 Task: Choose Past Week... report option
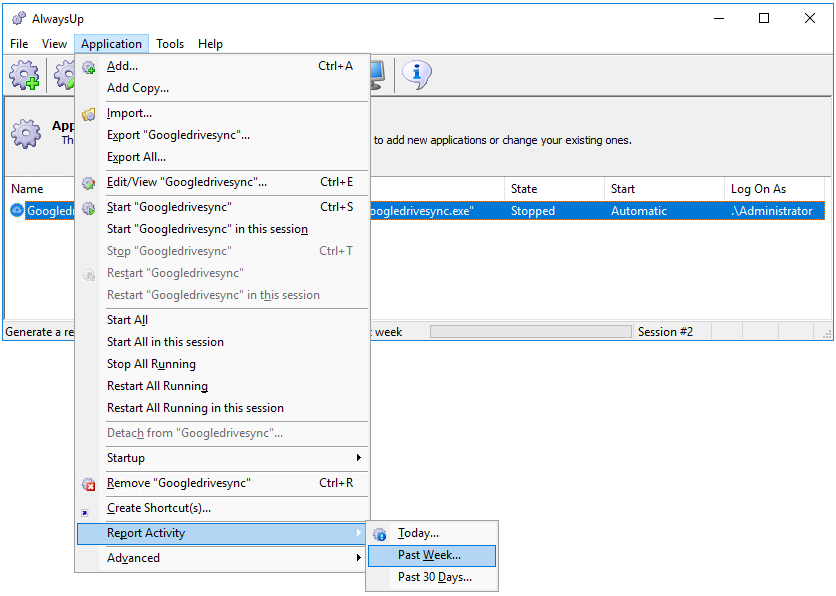click(432, 555)
